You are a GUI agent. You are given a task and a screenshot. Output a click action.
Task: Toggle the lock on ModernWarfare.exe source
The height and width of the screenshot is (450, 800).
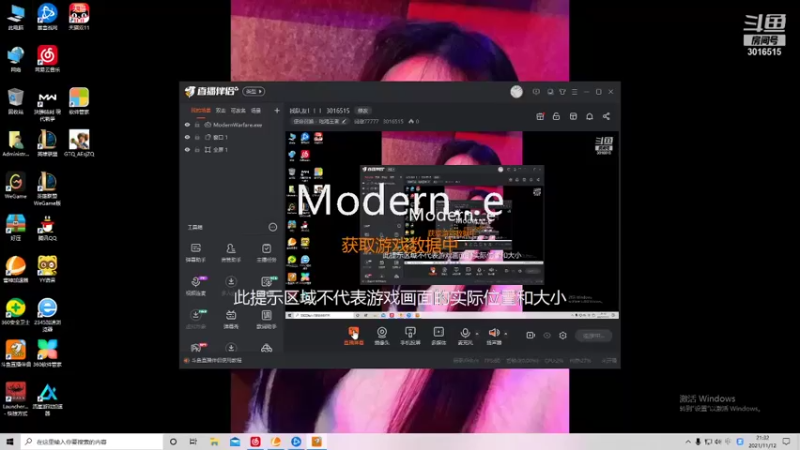coord(197,124)
